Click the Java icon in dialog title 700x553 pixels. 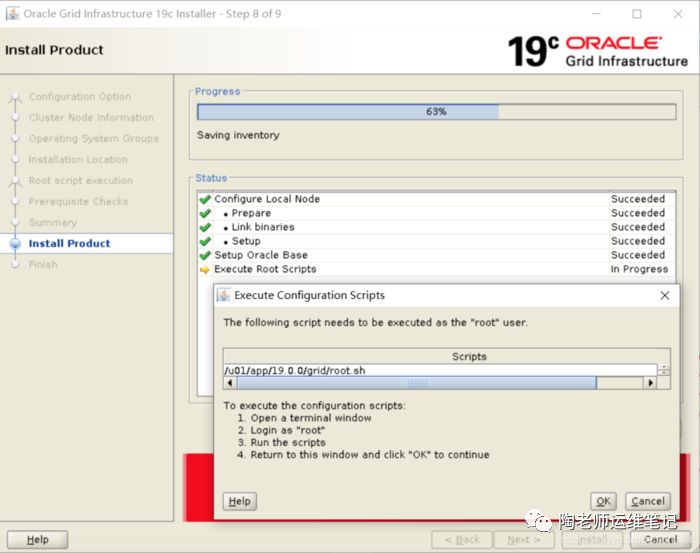tap(223, 295)
